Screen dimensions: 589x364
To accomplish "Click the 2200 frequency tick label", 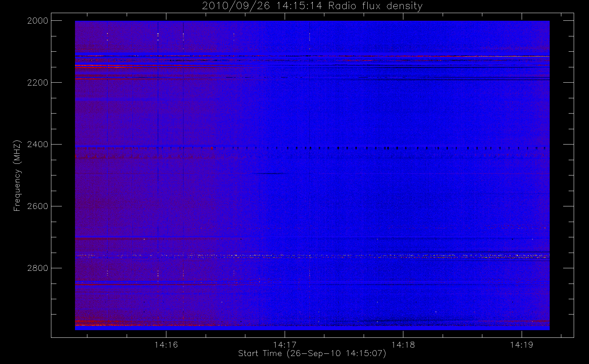I will coord(38,83).
